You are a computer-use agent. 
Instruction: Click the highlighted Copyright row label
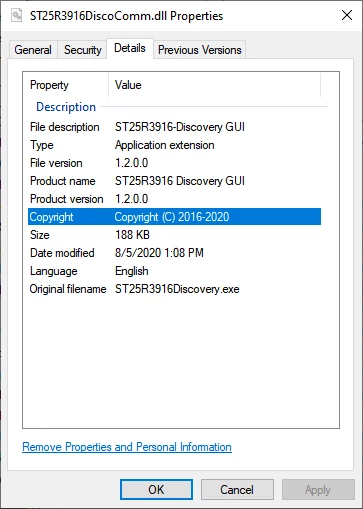click(51, 217)
